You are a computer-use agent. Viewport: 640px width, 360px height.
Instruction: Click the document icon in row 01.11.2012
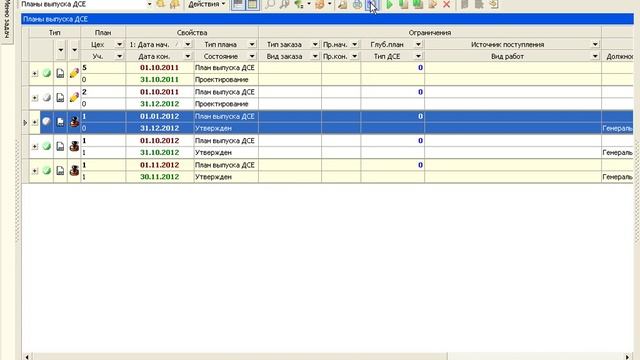[60, 171]
